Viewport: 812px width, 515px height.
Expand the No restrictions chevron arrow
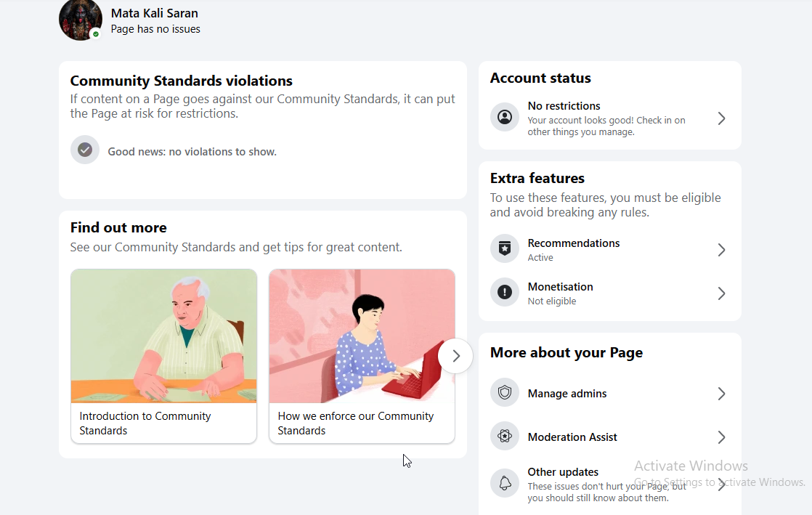coord(721,118)
